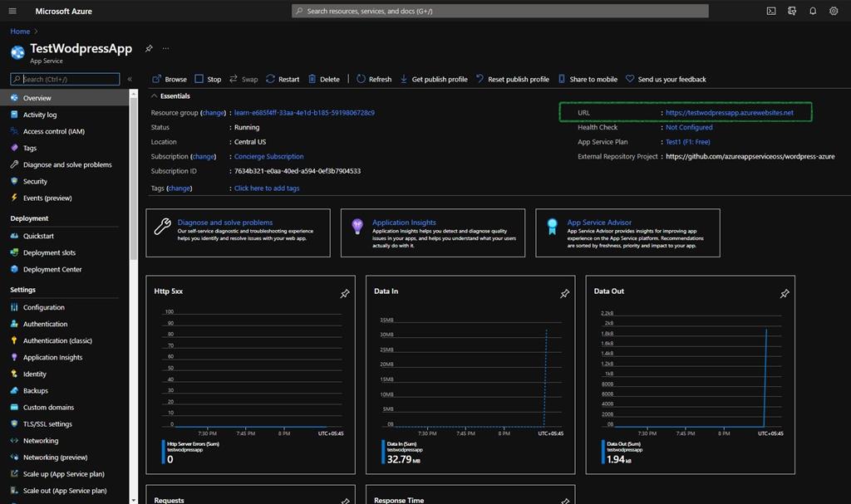Refresh the overview page
Screen dimensions: 851x504
click(x=373, y=79)
